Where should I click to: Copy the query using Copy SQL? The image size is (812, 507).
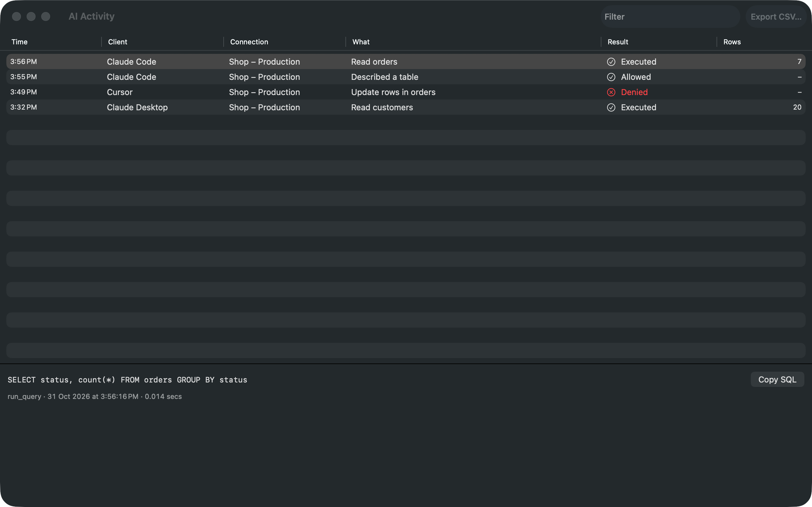click(777, 379)
